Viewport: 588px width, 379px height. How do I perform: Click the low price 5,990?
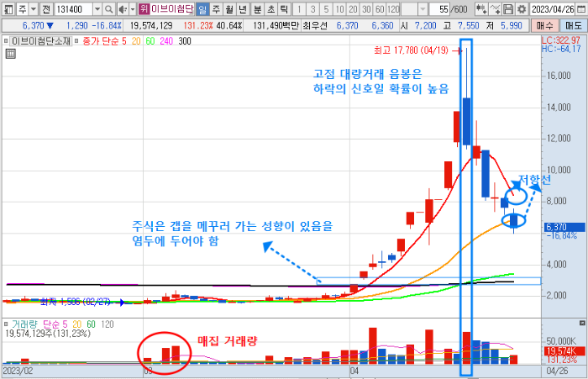coord(511,26)
